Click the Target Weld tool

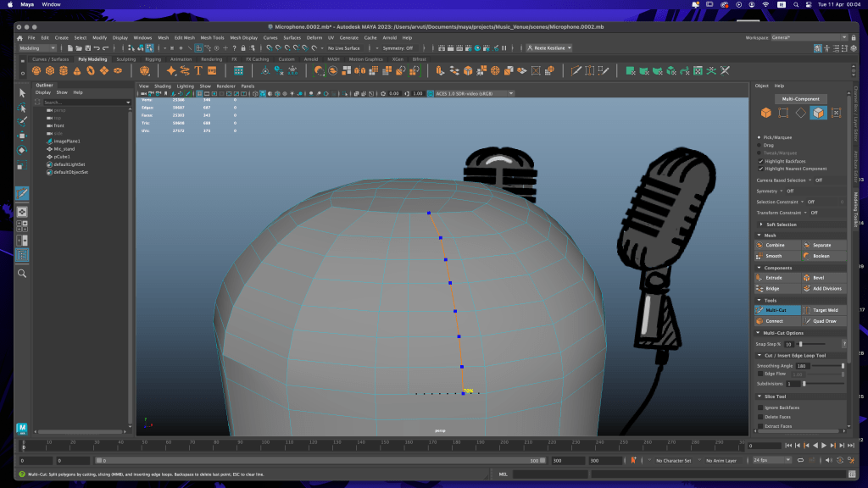tap(823, 310)
